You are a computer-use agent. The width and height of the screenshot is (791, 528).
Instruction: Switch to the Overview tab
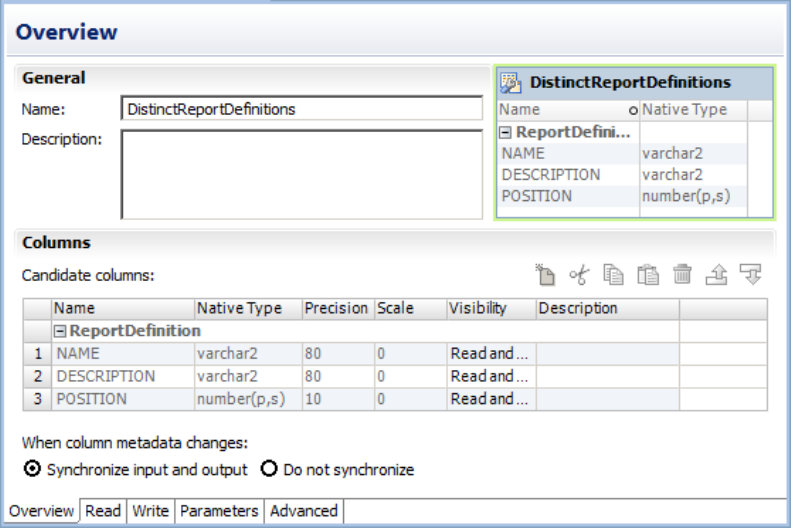[41, 511]
